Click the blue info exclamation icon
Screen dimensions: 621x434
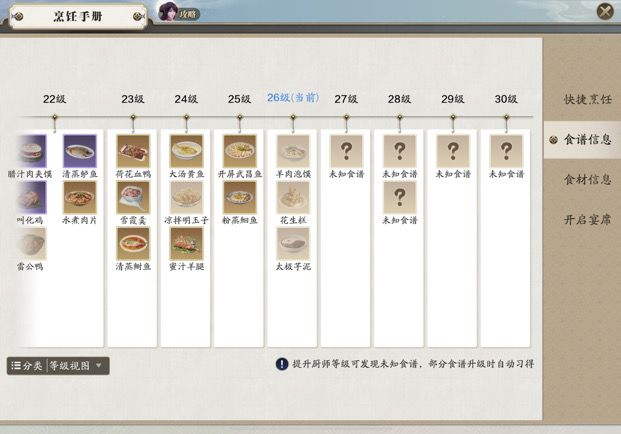(282, 364)
